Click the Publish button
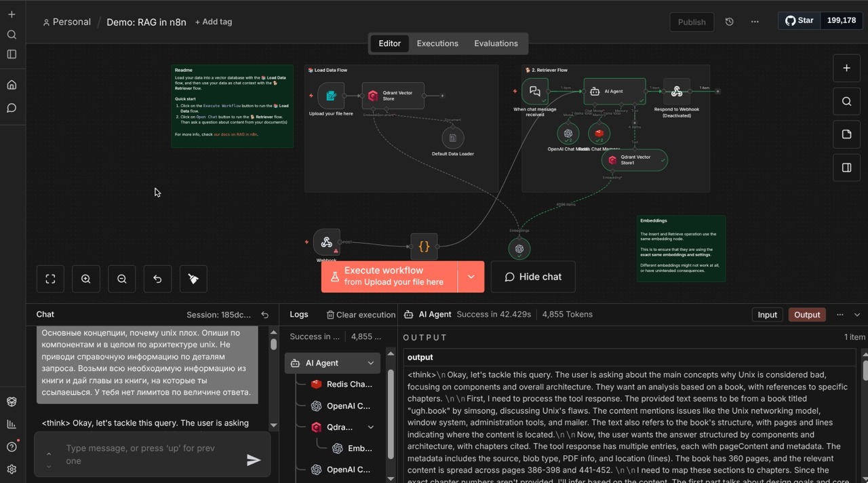 tap(692, 22)
